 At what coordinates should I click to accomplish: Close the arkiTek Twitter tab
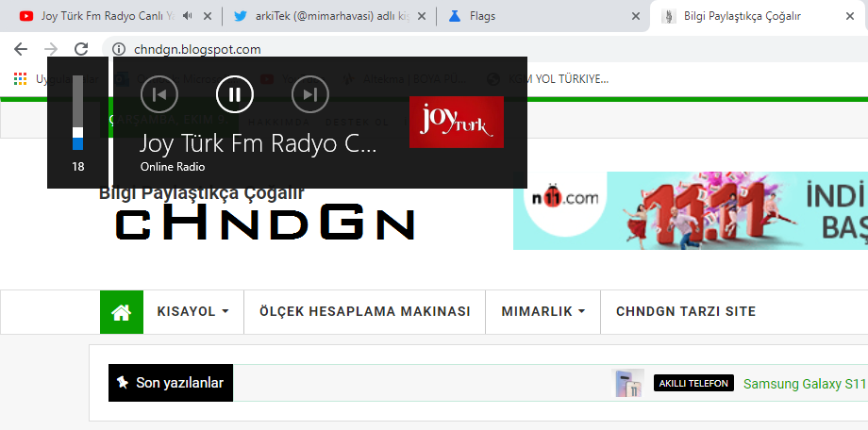coord(422,16)
